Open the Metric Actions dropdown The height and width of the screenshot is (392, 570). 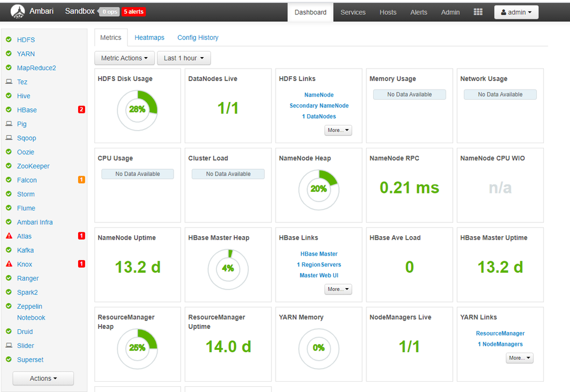[x=124, y=58]
